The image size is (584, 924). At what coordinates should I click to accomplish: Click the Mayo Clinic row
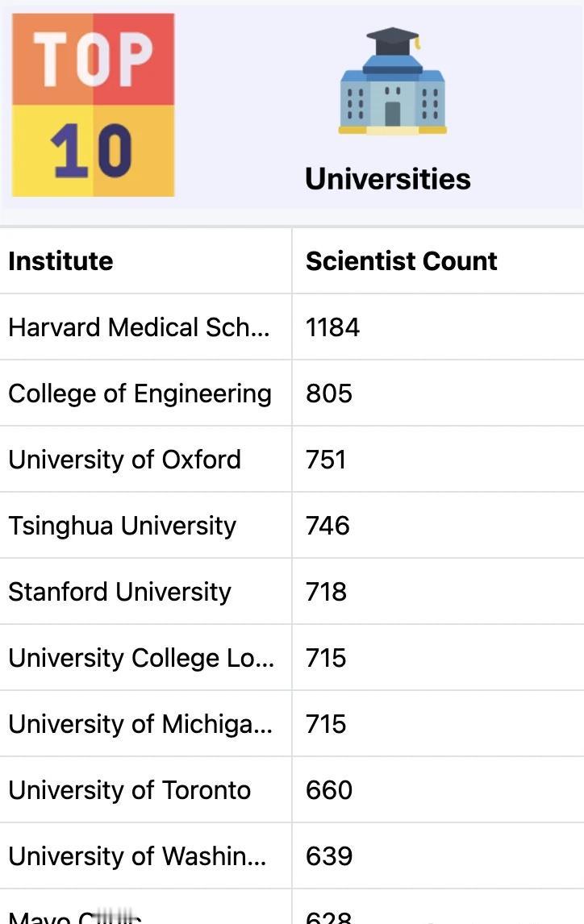(x=75, y=916)
